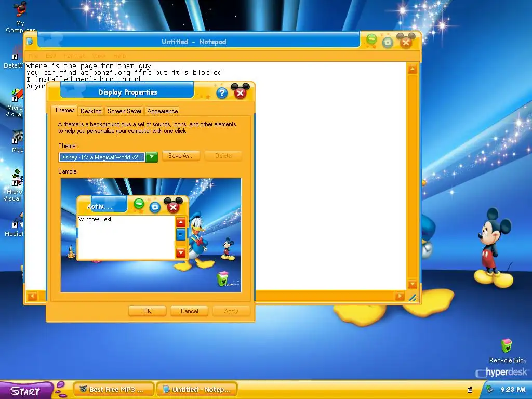Click the blue scroll thumb in the sample preview
Viewport: 532px width, 399px height.
tap(181, 234)
